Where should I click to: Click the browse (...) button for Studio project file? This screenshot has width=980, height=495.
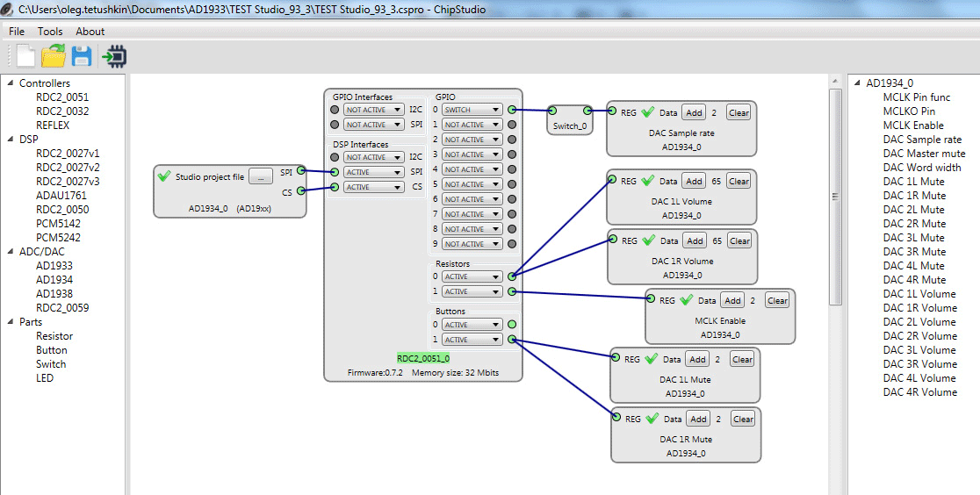coord(261,176)
